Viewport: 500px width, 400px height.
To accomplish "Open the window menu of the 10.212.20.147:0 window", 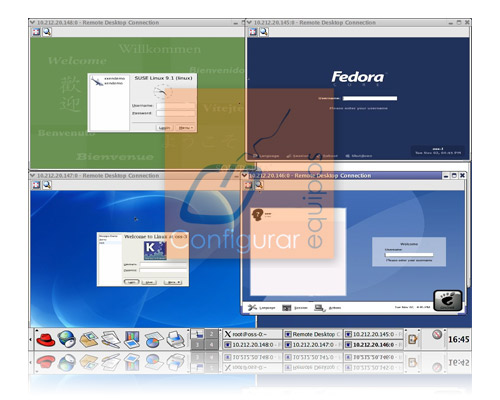I will click(x=33, y=176).
